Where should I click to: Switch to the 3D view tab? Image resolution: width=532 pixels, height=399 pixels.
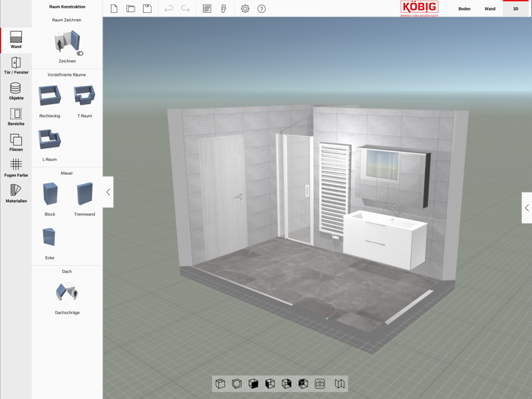pos(516,9)
